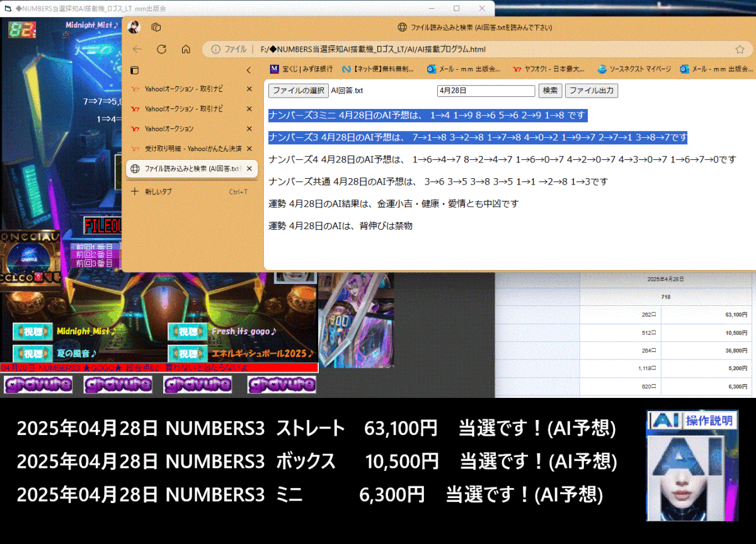
Task: Click the ファイルの選択 button
Action: 298,91
